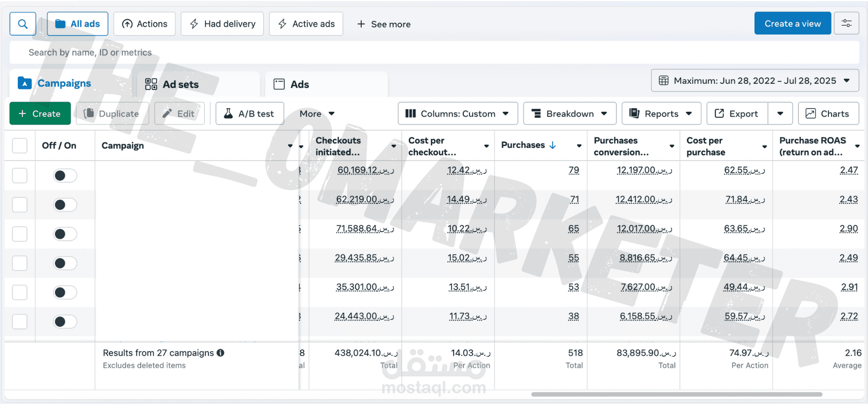Viewport: 868px width, 405px height.
Task: Click the 60,169.12 checkouts value
Action: point(366,170)
